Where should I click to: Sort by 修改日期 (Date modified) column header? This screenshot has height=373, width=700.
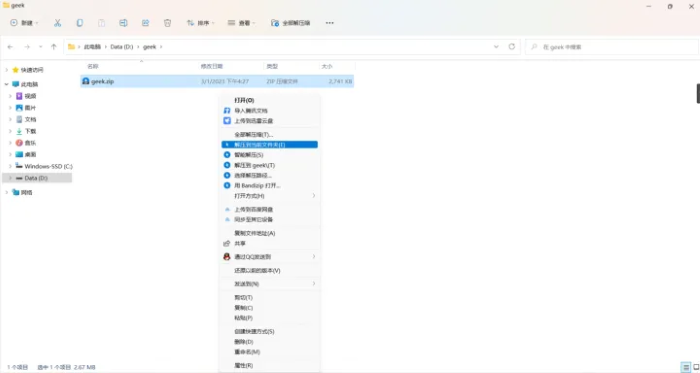tap(212, 66)
